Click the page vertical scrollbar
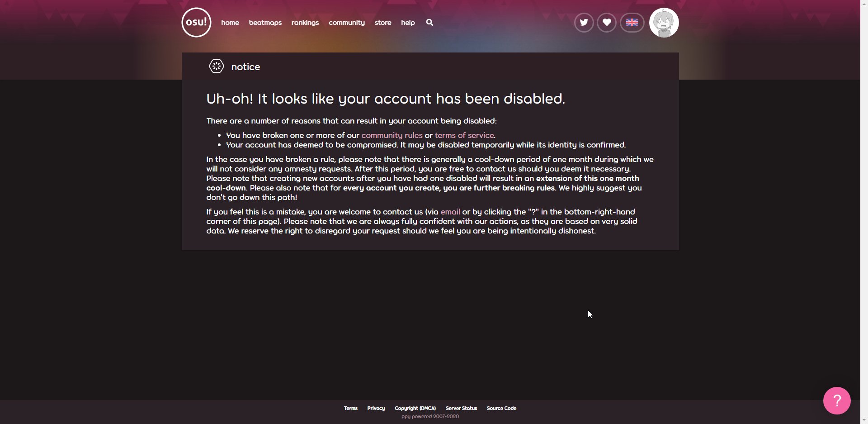 (x=864, y=212)
